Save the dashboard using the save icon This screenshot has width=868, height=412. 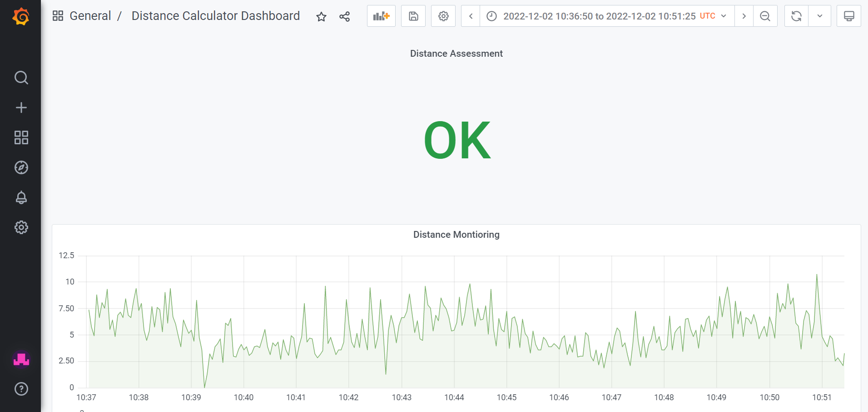pyautogui.click(x=412, y=16)
